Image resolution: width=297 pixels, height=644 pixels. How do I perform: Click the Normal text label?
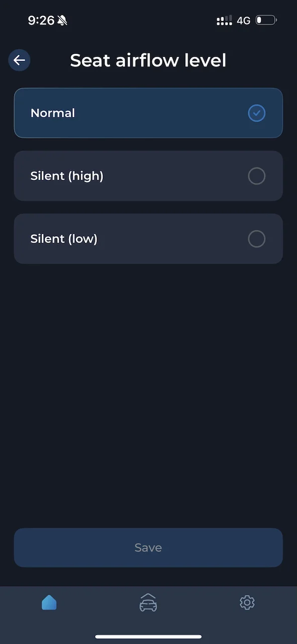coord(53,113)
